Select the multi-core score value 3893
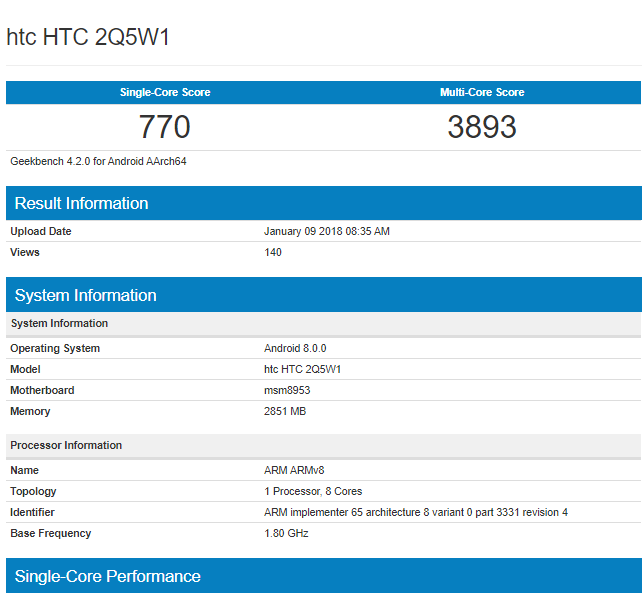This screenshot has width=644, height=593. click(x=482, y=127)
